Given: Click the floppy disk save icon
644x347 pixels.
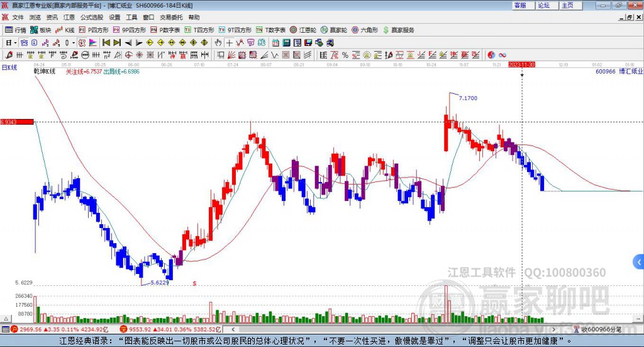Looking at the screenshot, I should click(308, 43).
